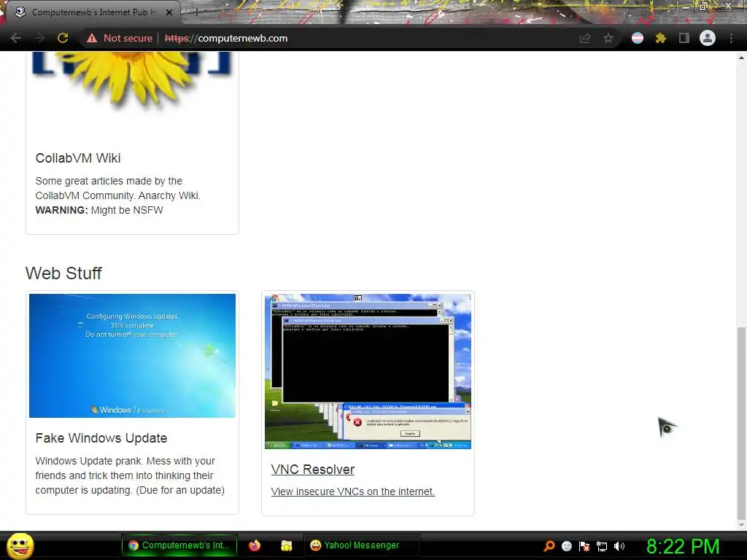
Task: Click the flag with red X tray icon
Action: (584, 546)
